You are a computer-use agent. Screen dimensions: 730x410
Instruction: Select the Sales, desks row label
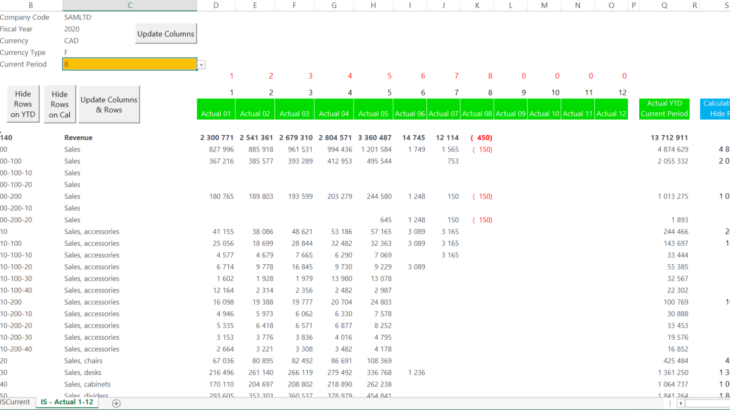[x=82, y=372]
